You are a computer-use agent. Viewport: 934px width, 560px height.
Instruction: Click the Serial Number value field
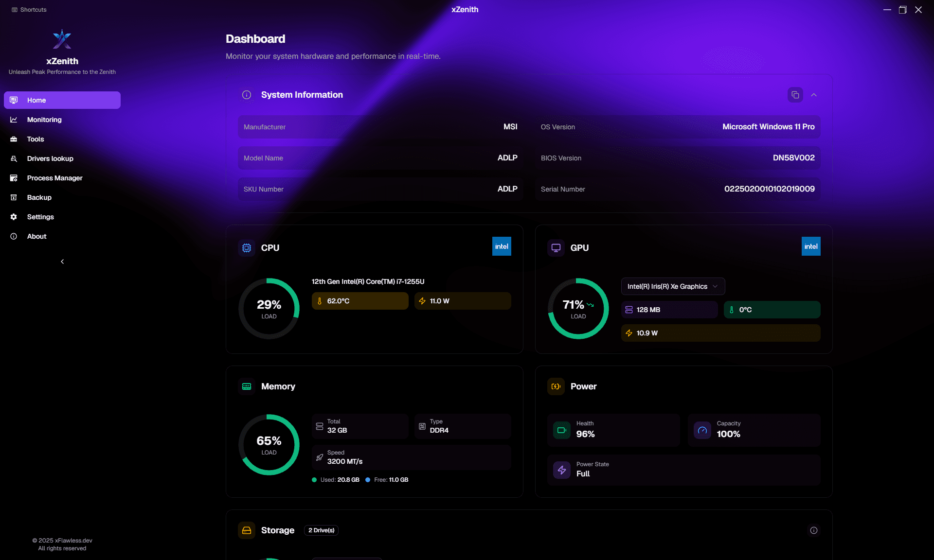[x=769, y=189]
